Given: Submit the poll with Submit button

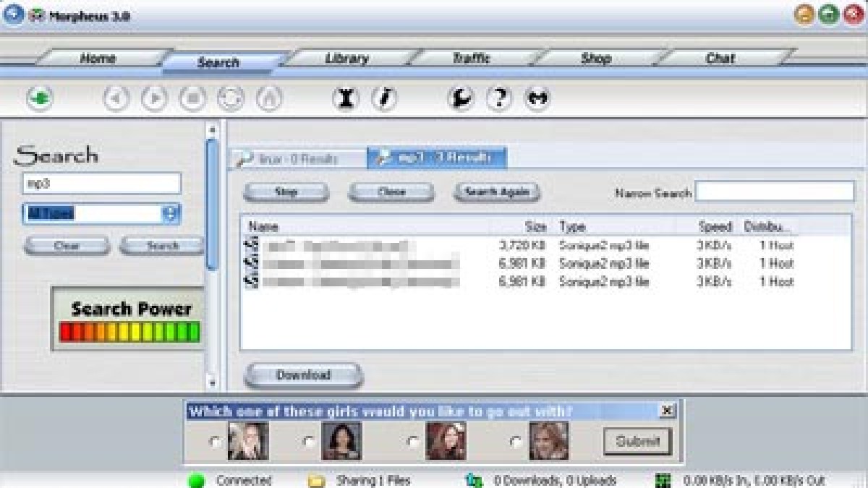Looking at the screenshot, I should point(637,441).
